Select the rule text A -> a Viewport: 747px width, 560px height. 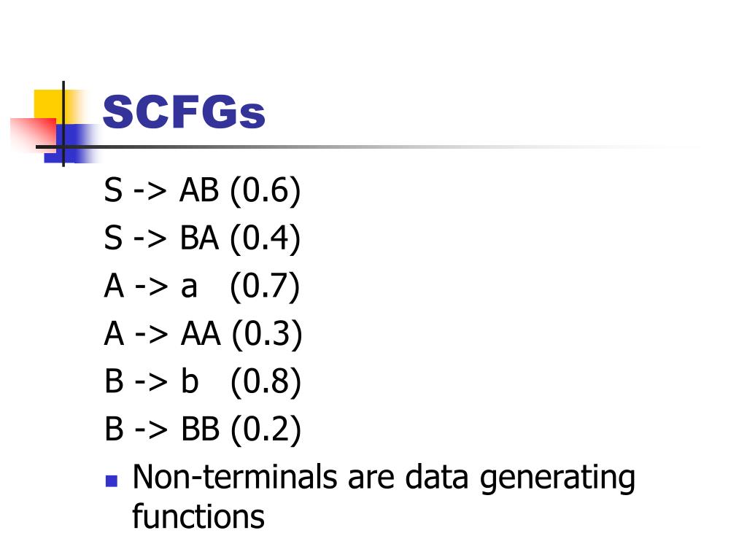151,287
